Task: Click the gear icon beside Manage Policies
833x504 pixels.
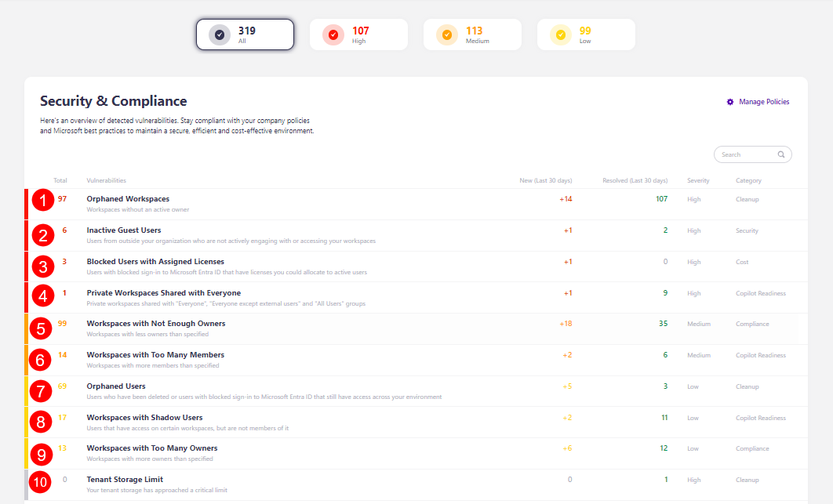Action: tap(730, 102)
